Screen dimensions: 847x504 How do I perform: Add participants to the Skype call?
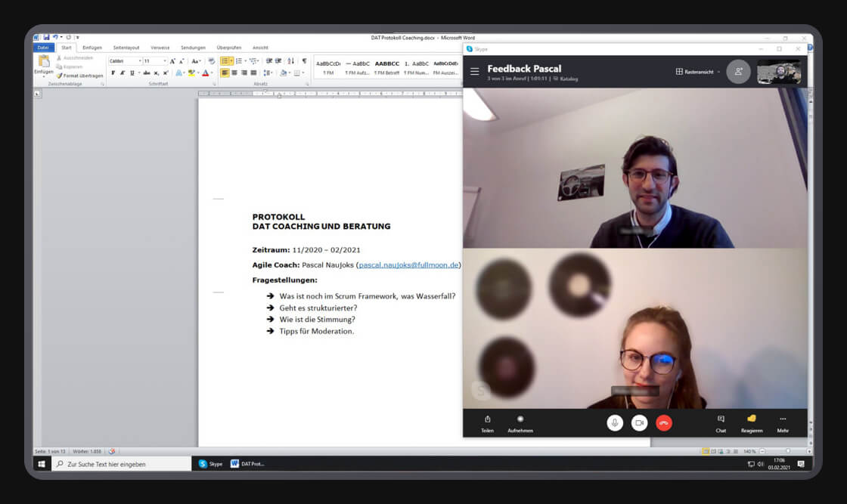pyautogui.click(x=738, y=71)
